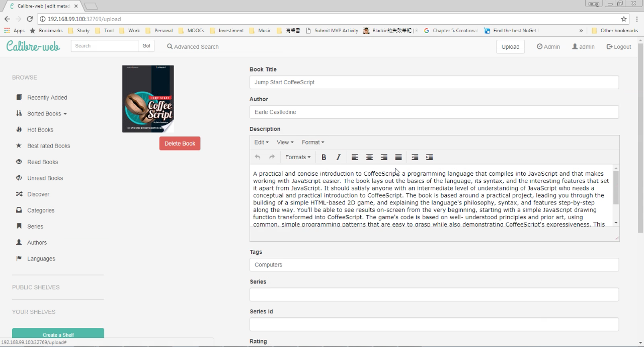Open the Edit menu in description editor

pyautogui.click(x=261, y=142)
